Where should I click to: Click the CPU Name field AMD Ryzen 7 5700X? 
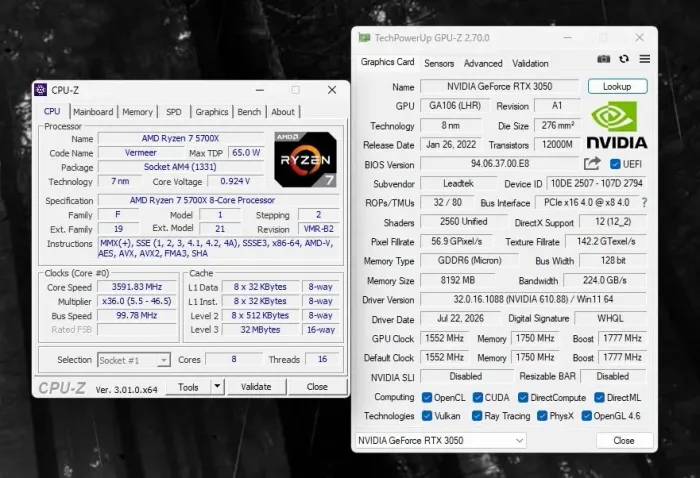[181, 138]
